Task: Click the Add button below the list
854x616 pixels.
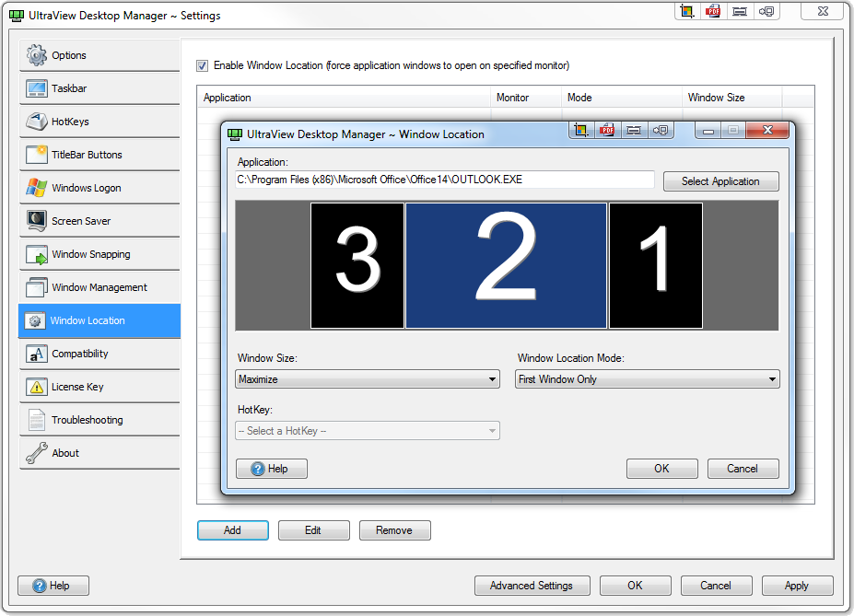Action: (x=232, y=530)
